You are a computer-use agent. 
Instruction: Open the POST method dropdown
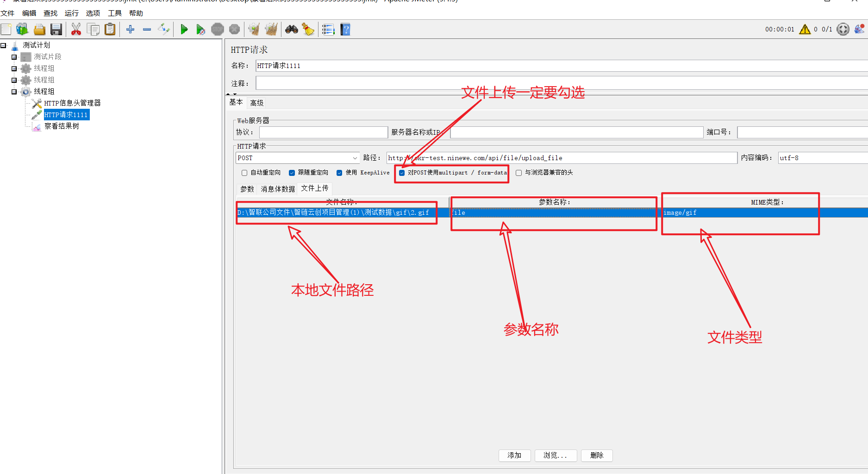(355, 157)
